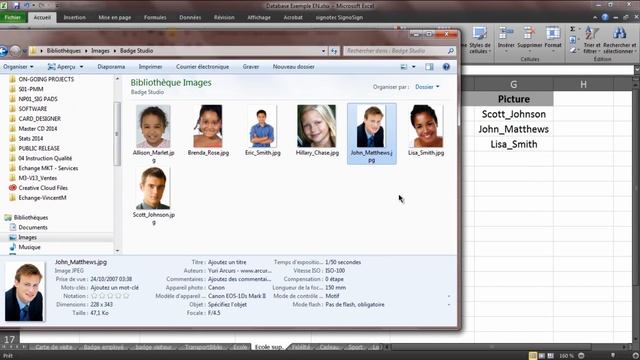Click the search magnifier in Badge Studio box
This screenshot has width=640, height=360.
pos(451,51)
